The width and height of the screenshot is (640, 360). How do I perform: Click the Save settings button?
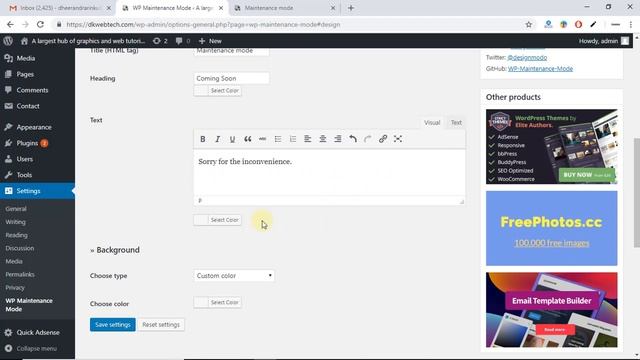113,325
